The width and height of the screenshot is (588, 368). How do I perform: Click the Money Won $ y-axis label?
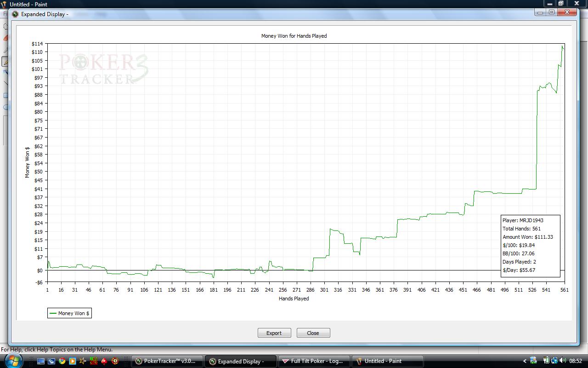[28, 162]
